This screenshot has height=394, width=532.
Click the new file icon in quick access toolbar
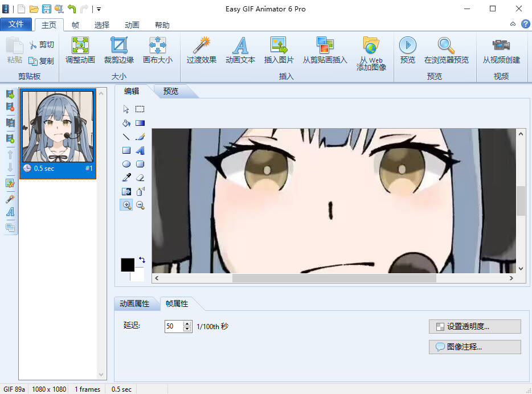[x=22, y=9]
